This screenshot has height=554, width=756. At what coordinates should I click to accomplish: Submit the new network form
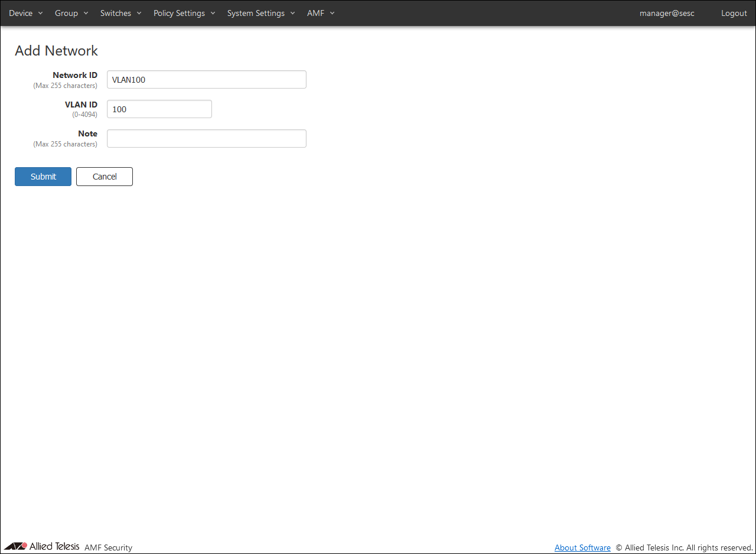pyautogui.click(x=43, y=177)
